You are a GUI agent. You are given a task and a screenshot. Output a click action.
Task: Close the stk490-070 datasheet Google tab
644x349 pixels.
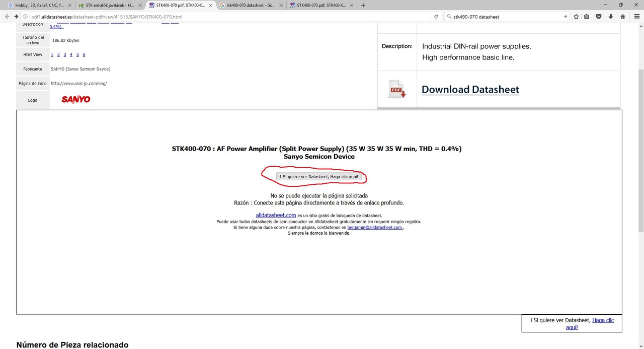[281, 6]
